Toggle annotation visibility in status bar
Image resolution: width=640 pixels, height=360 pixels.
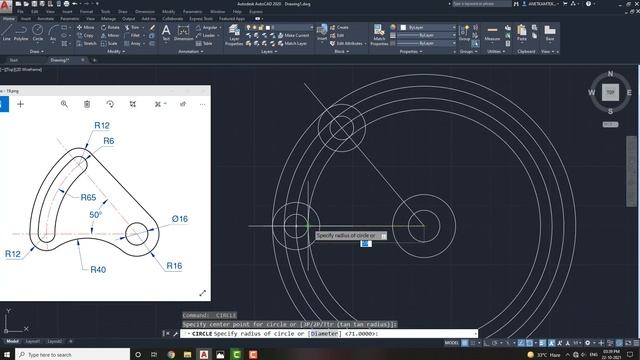pos(551,343)
